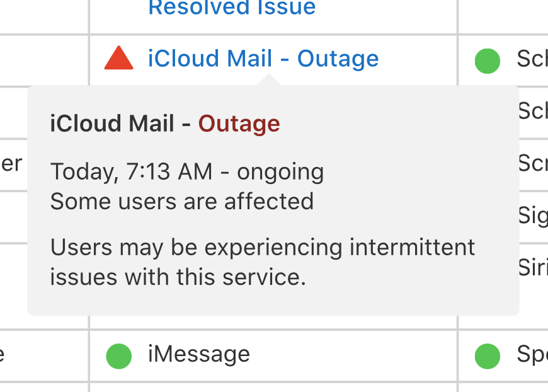Select the partially visible "Siri" service entry
Image resolution: width=548 pixels, height=392 pixels.
533,267
